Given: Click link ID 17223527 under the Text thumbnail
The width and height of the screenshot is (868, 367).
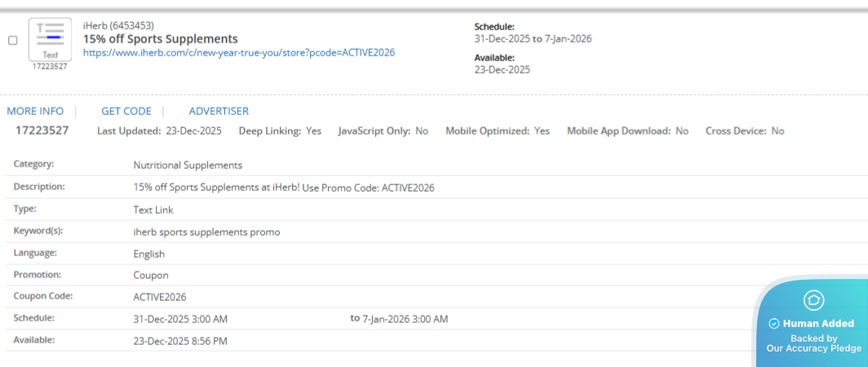Looking at the screenshot, I should (x=50, y=67).
